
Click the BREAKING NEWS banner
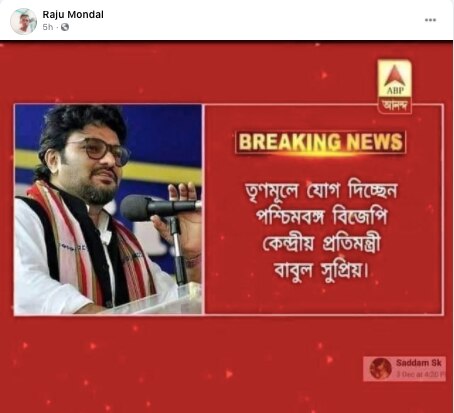(x=320, y=142)
